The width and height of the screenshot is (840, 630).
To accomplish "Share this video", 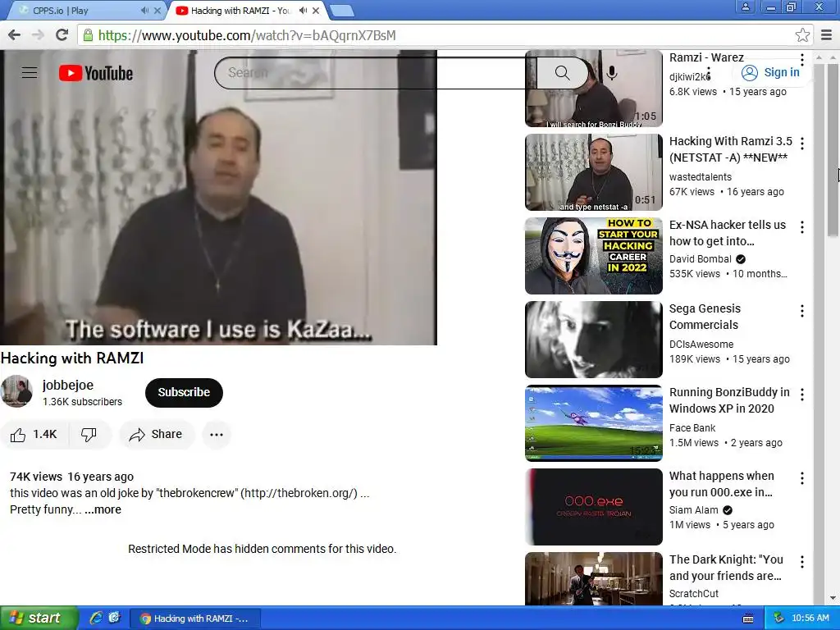I will click(156, 435).
